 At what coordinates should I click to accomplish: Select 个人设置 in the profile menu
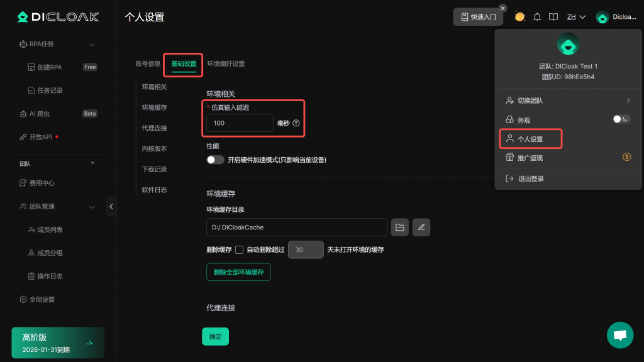[x=530, y=139]
